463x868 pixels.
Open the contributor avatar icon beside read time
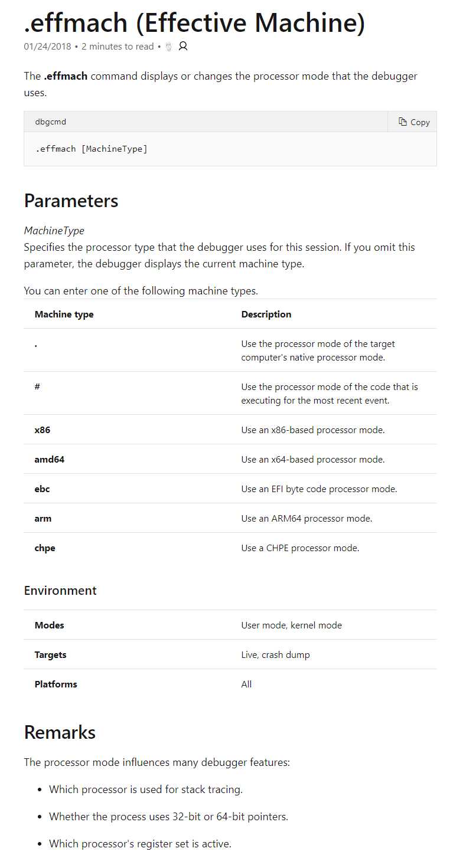[168, 47]
